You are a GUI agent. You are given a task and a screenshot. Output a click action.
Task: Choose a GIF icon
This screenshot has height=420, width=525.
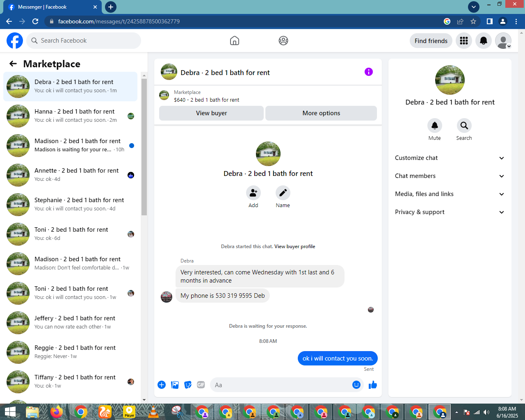point(201,385)
